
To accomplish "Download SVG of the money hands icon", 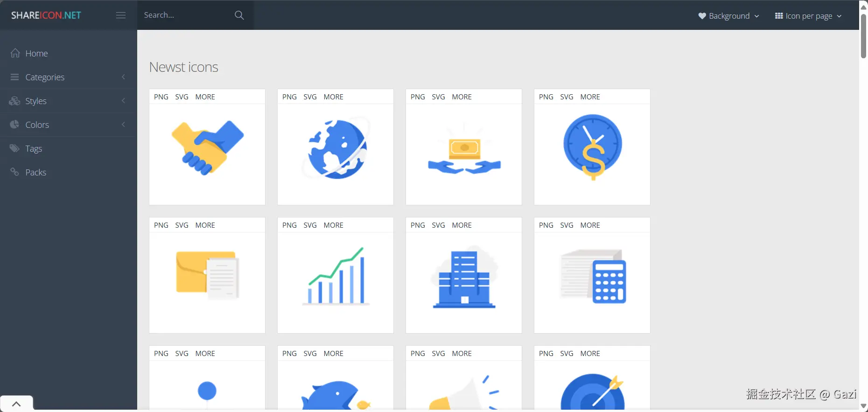I will 438,97.
